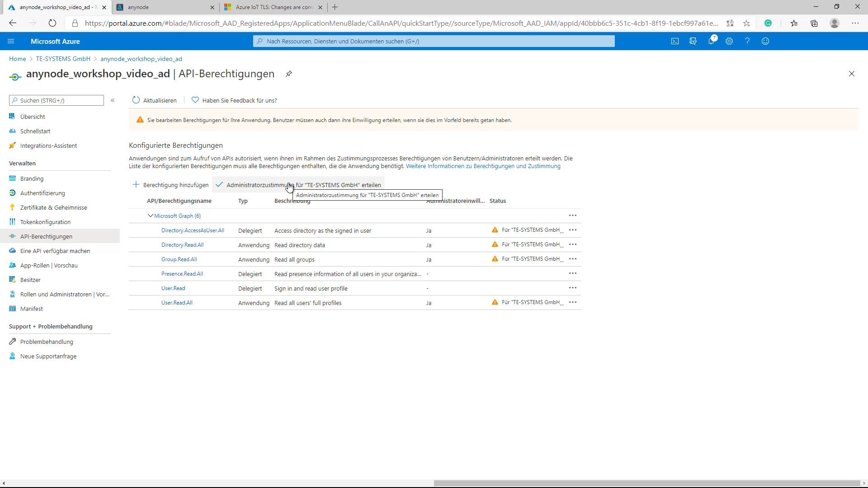This screenshot has height=488, width=868.
Task: Click the Status column header
Action: pyautogui.click(x=498, y=201)
